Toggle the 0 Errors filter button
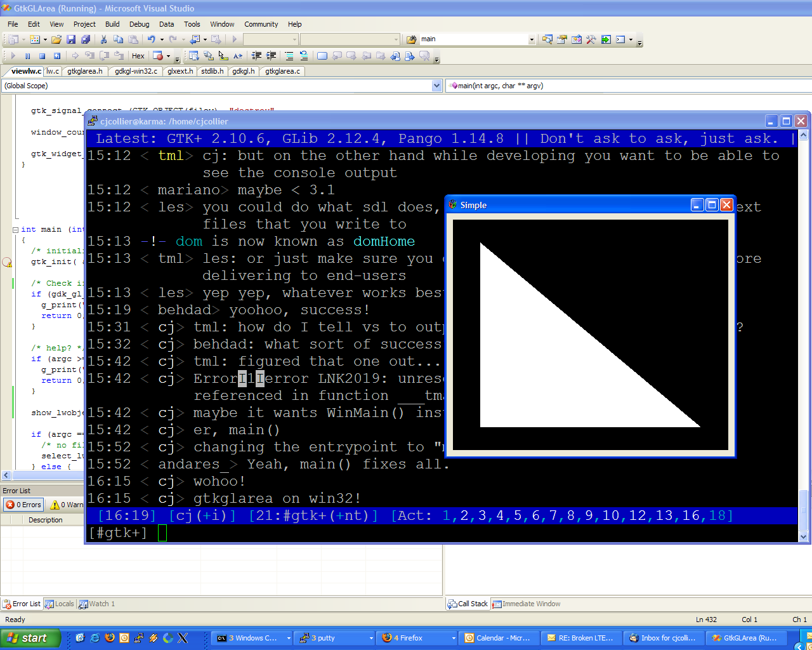Image resolution: width=812 pixels, height=650 pixels. click(x=23, y=505)
